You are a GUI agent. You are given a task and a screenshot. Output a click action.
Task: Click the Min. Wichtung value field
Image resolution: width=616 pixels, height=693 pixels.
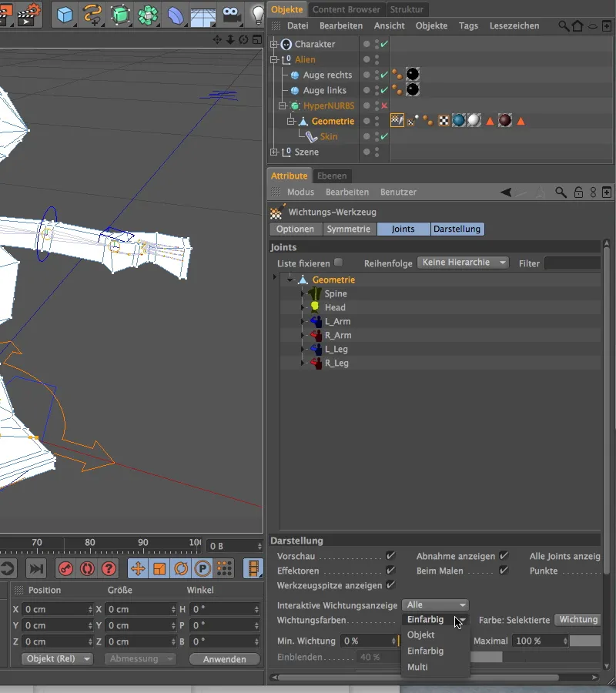pyautogui.click(x=369, y=641)
